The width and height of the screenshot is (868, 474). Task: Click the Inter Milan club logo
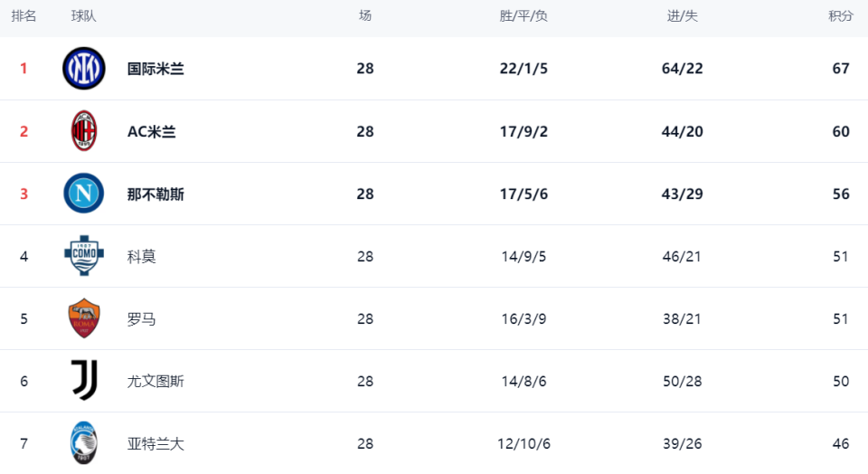[x=84, y=69]
